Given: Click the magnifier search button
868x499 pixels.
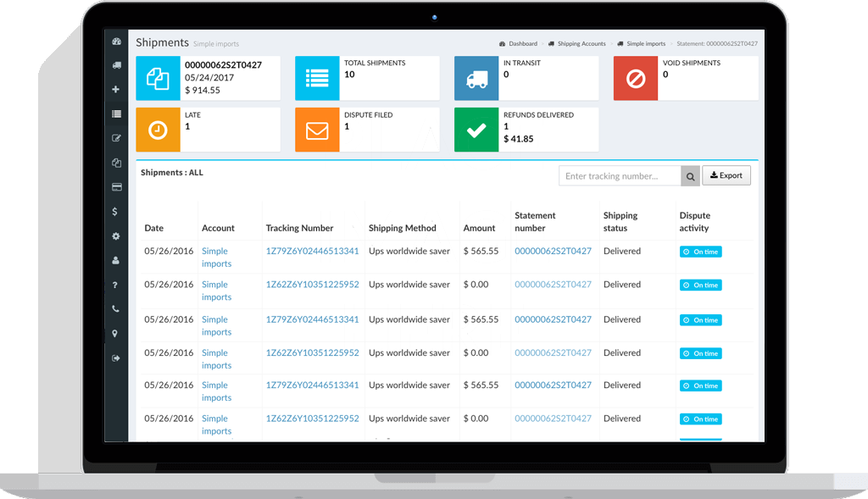Looking at the screenshot, I should click(691, 176).
